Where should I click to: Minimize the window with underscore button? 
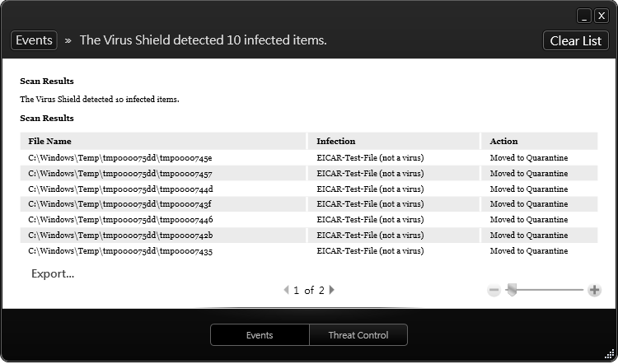click(584, 16)
